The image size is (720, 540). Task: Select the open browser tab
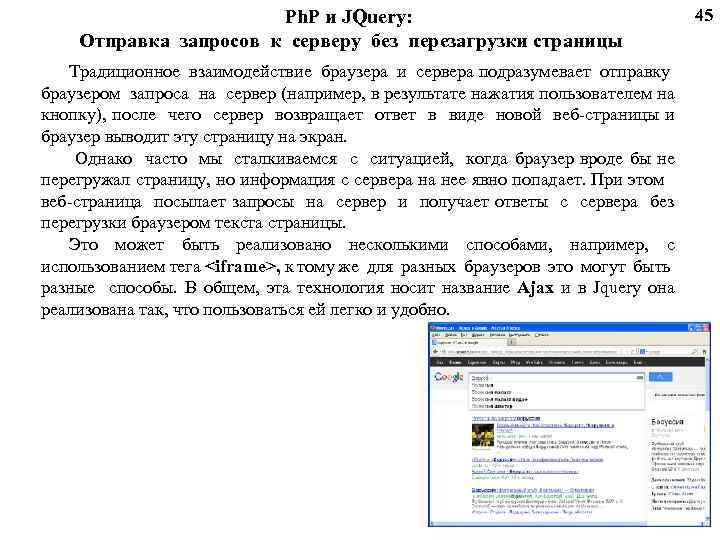(x=469, y=343)
